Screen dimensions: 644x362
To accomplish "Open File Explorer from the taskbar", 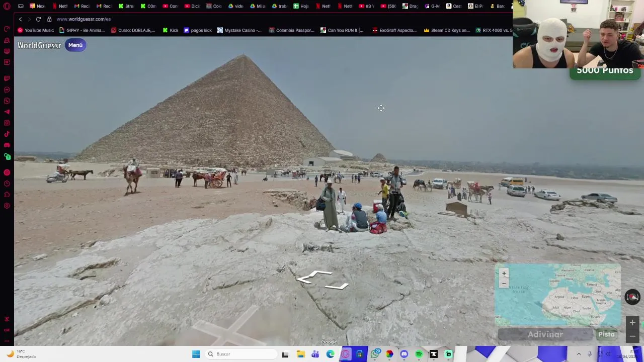I will 300,354.
